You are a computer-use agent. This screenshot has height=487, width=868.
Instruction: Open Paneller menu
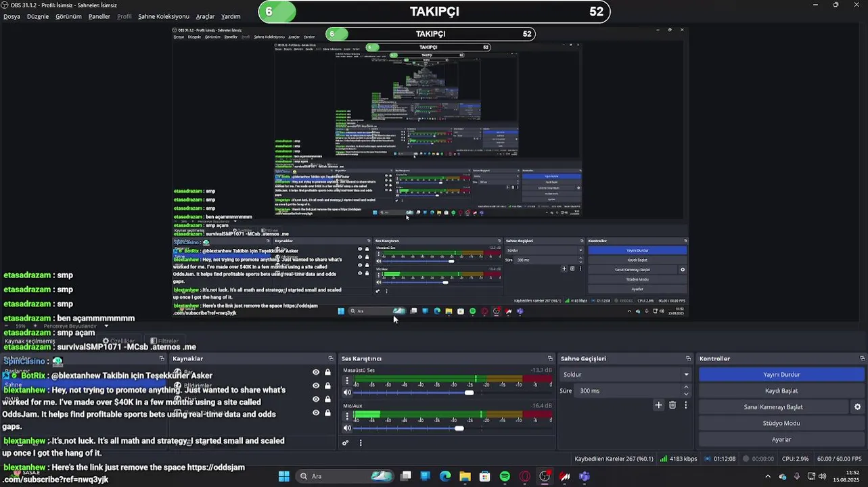coord(99,16)
